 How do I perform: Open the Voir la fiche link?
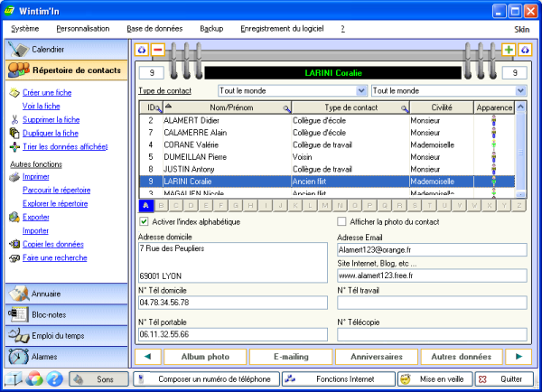pos(42,106)
